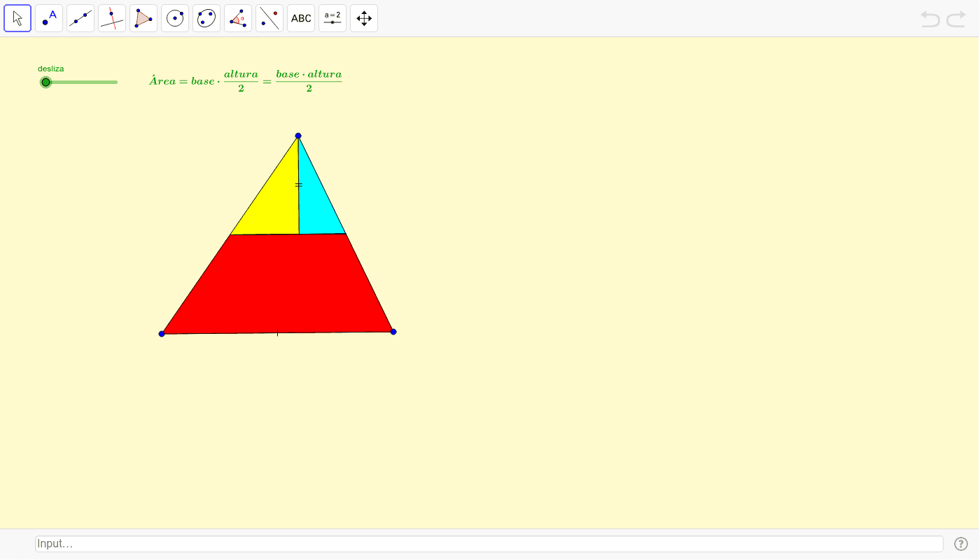Select the Move arrow tool
The image size is (980, 560).
click(17, 18)
